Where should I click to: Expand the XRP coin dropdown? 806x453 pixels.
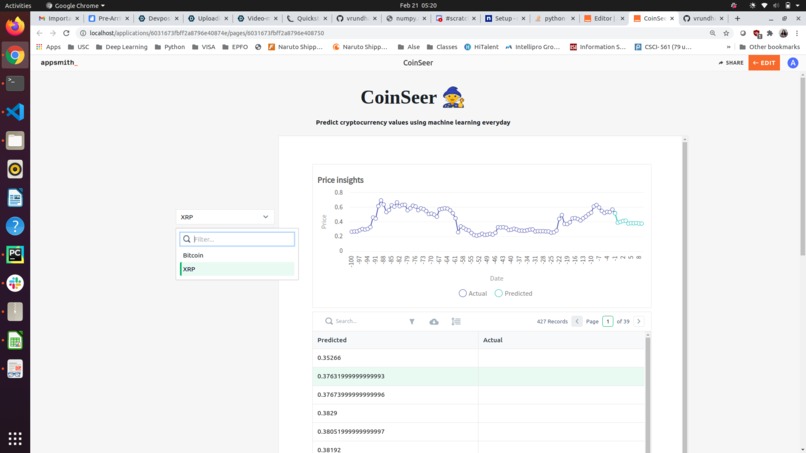pos(225,217)
